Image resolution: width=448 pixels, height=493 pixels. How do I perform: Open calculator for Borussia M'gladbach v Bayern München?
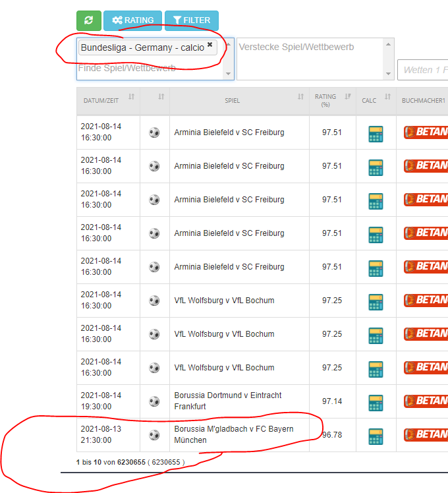click(x=376, y=436)
